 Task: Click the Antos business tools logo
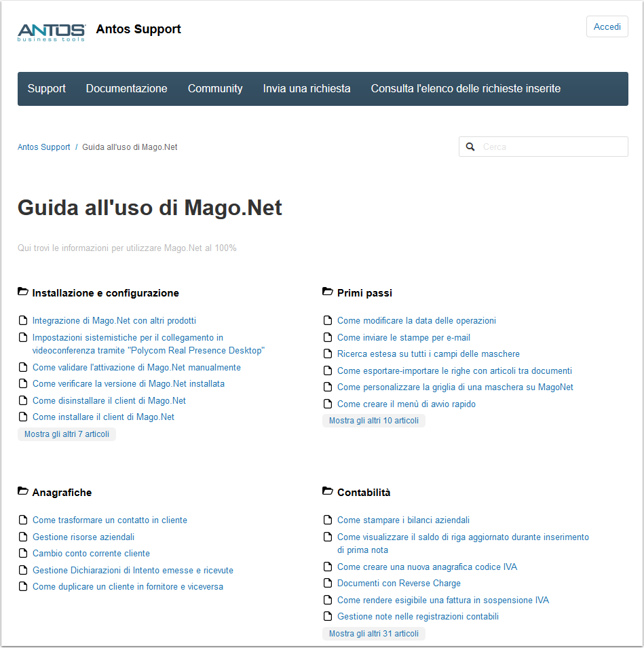coord(52,33)
